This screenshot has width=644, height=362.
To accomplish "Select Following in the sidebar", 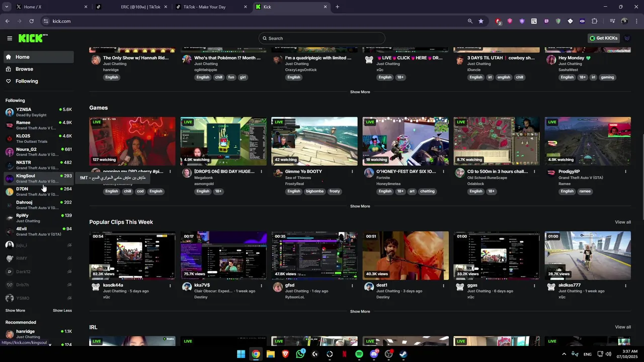I will tap(38, 81).
